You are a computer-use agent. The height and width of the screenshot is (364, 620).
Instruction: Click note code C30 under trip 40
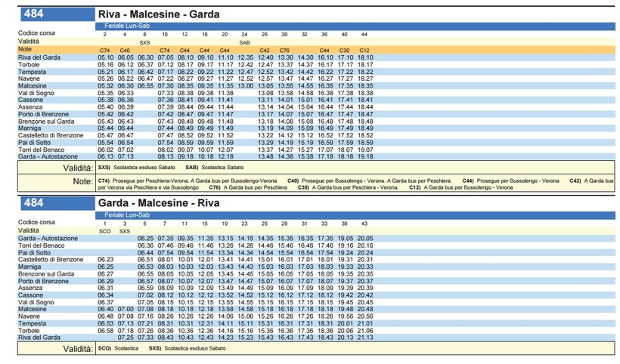tap(344, 51)
